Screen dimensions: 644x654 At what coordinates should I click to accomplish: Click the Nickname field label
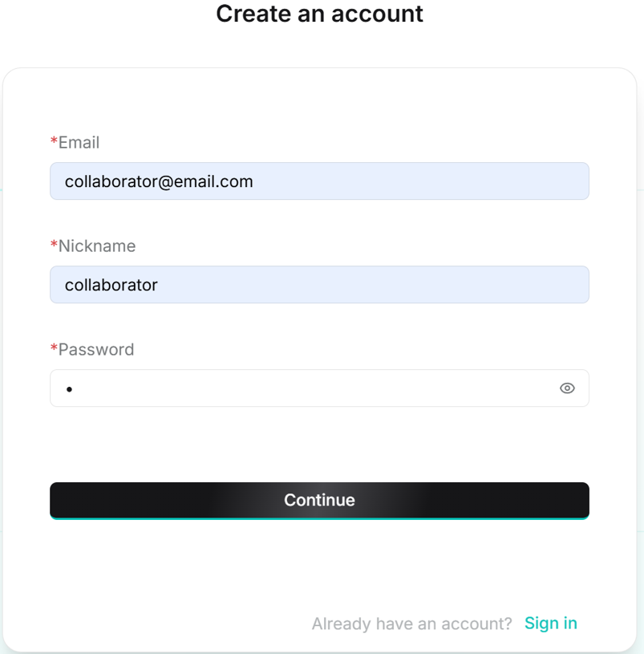coord(97,246)
